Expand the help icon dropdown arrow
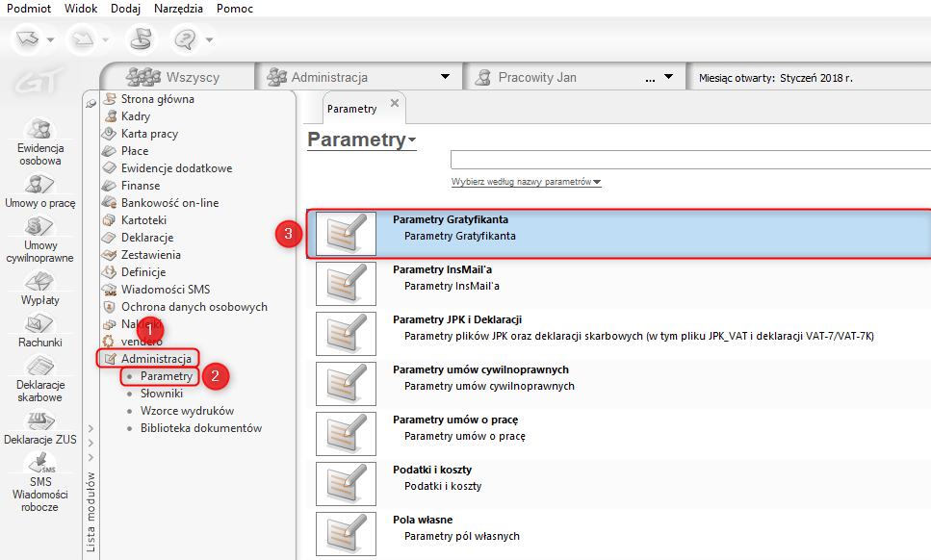The height and width of the screenshot is (560, 931). (x=209, y=39)
